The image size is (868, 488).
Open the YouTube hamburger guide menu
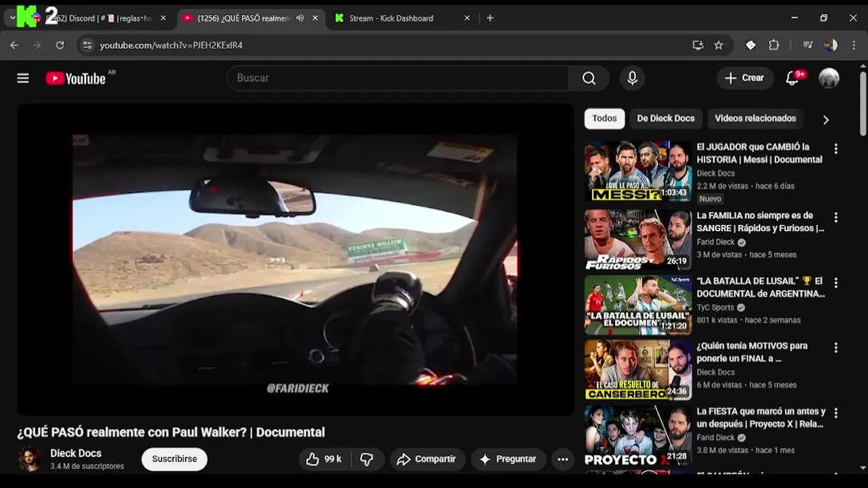coord(23,78)
